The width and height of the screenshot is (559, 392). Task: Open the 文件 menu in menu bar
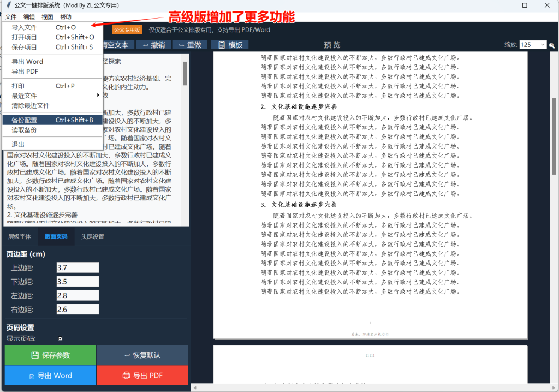[11, 17]
